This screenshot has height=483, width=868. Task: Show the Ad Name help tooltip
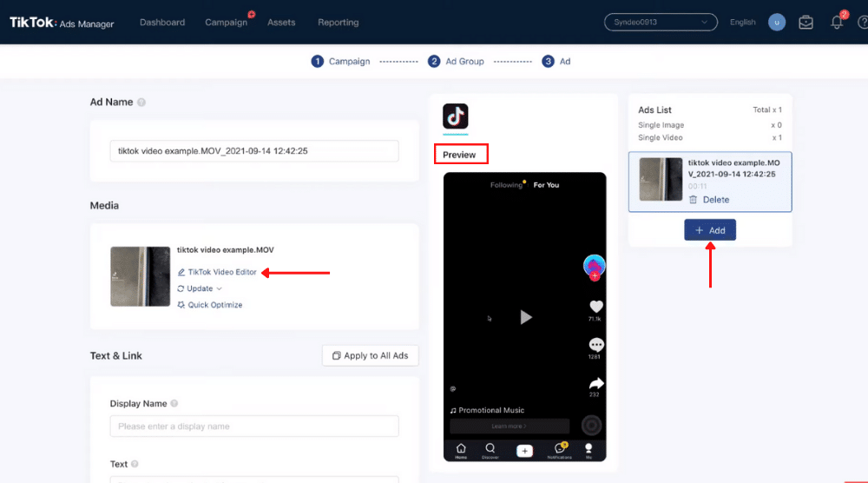click(141, 103)
